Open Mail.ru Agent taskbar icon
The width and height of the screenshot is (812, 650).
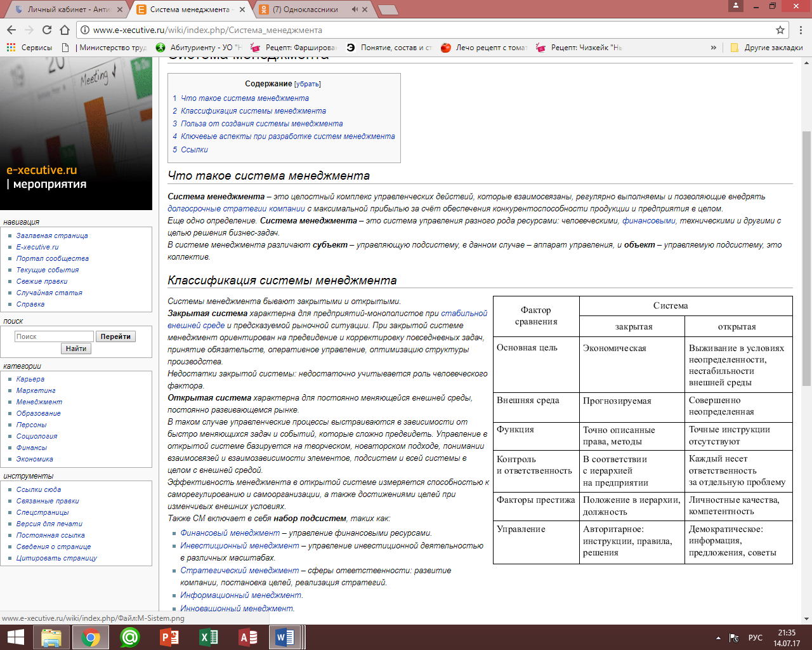click(x=129, y=637)
